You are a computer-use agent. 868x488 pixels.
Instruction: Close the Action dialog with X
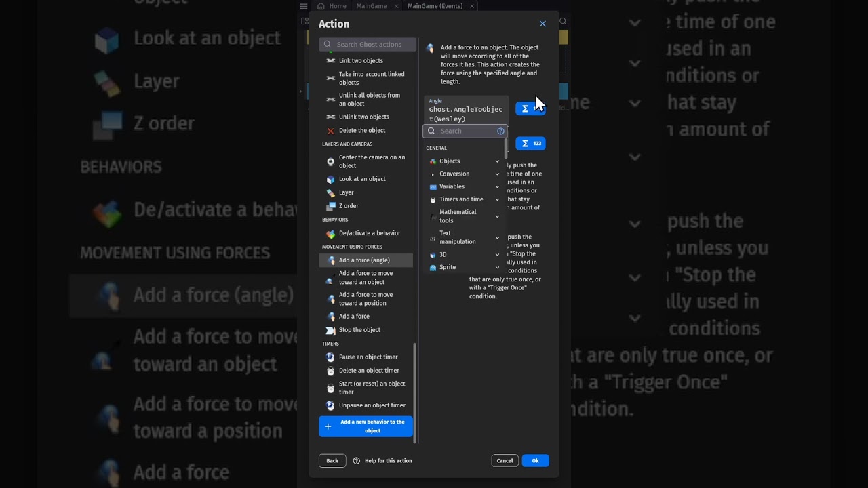point(542,24)
